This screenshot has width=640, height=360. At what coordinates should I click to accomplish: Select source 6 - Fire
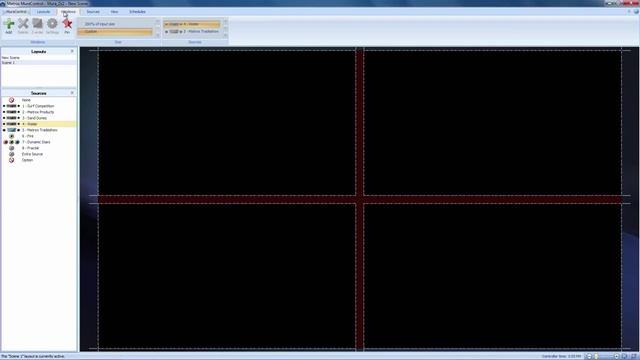tap(39, 136)
